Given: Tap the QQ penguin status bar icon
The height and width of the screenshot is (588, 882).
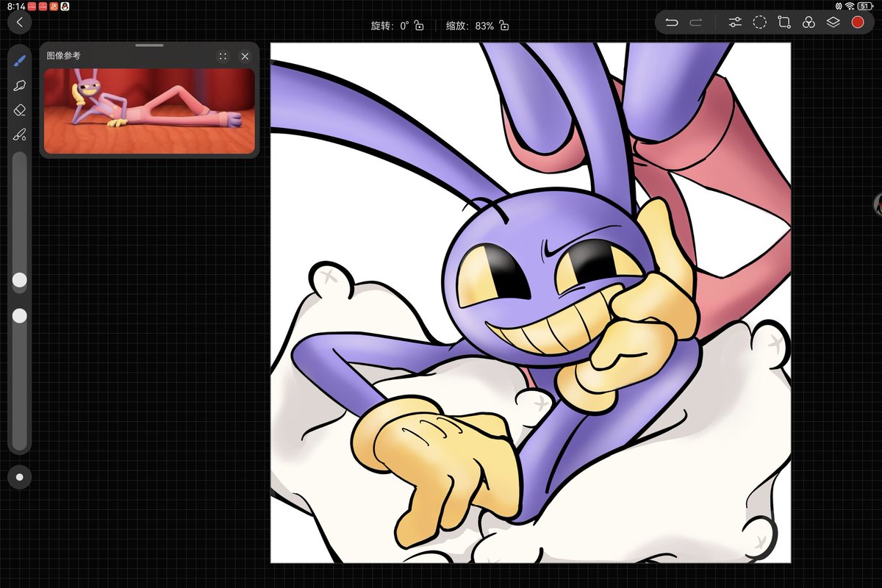Looking at the screenshot, I should (65, 6).
